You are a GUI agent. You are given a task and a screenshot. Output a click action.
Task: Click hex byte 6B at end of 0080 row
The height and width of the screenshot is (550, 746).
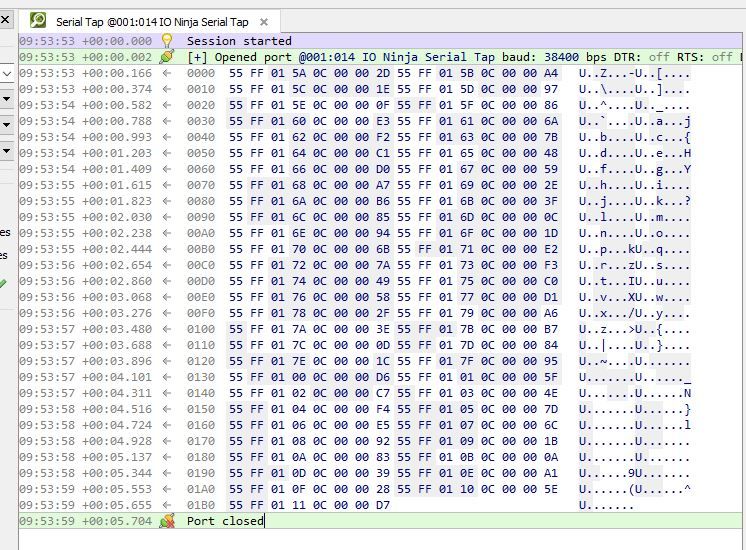coord(467,201)
